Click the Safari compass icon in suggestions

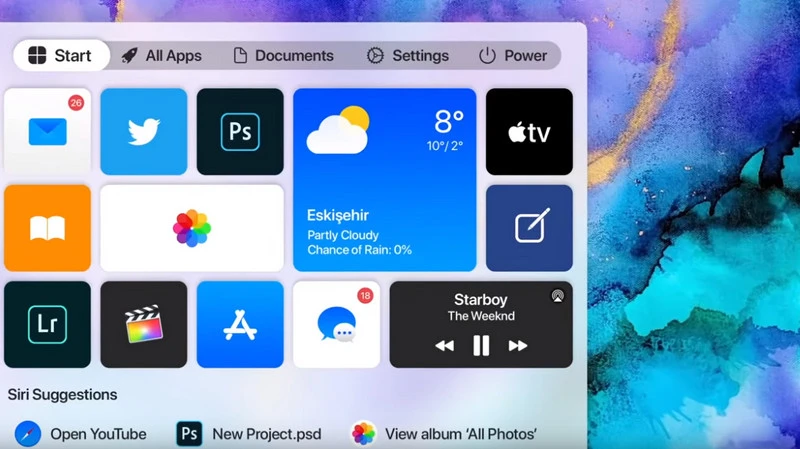tap(28, 434)
